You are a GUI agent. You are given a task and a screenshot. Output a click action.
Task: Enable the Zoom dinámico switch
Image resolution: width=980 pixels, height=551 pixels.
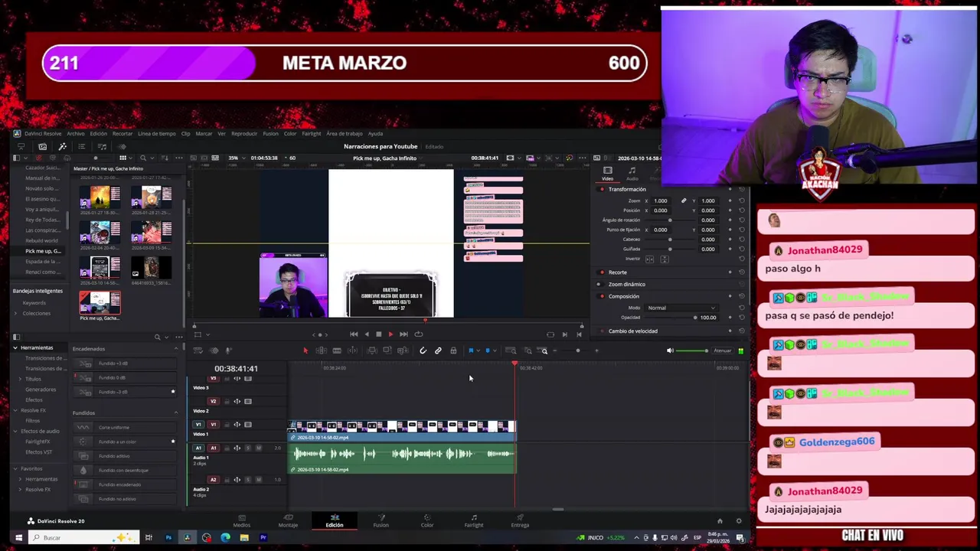click(599, 284)
